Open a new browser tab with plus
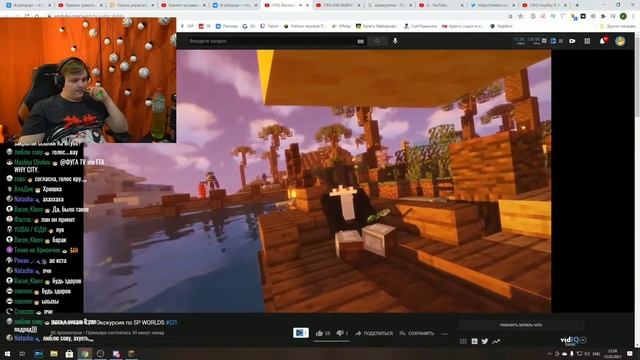640x360 pixels. click(577, 5)
